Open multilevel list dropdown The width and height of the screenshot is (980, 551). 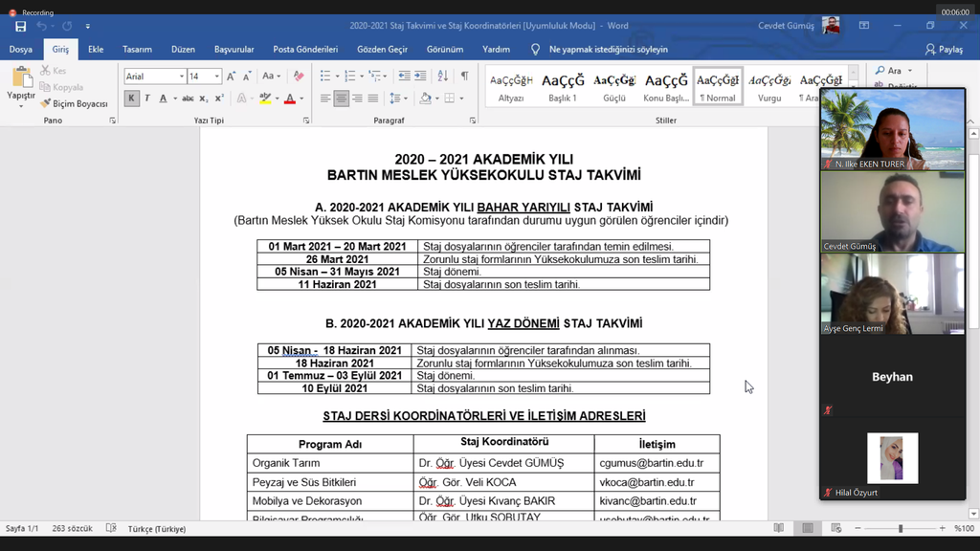pyautogui.click(x=385, y=77)
